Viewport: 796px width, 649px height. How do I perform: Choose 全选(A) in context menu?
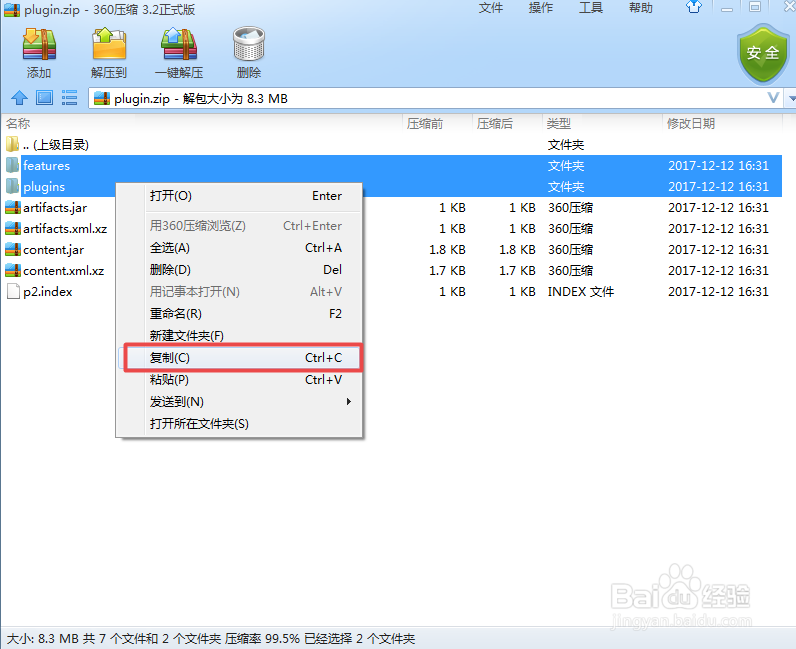240,248
